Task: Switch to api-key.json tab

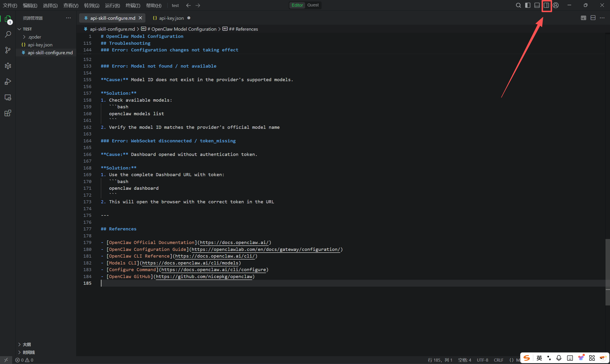Action: 171,18
